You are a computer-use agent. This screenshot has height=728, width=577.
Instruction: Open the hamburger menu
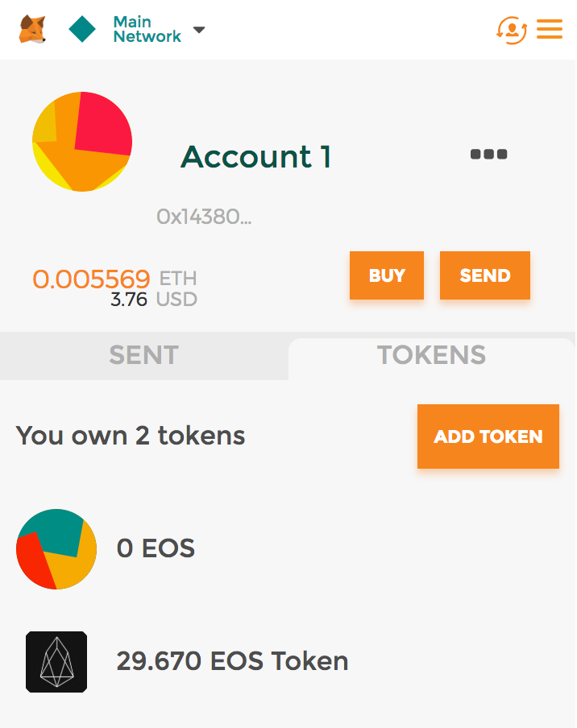point(550,30)
